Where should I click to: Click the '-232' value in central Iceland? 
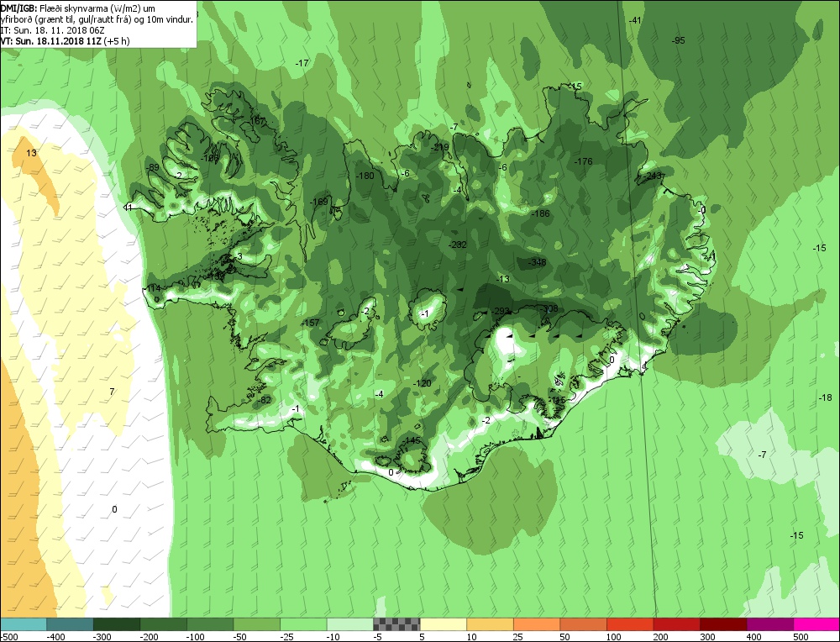[457, 245]
